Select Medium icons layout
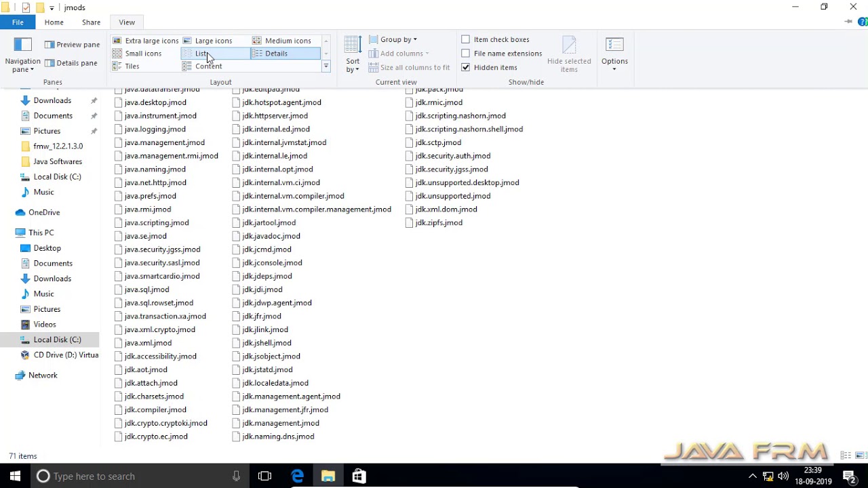Image resolution: width=868 pixels, height=488 pixels. click(x=282, y=41)
